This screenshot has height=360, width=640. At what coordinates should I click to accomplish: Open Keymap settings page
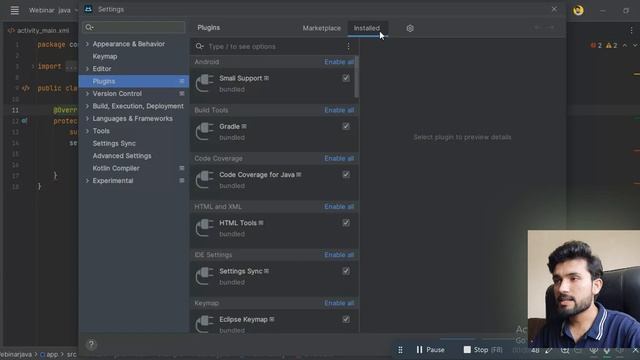(x=105, y=56)
